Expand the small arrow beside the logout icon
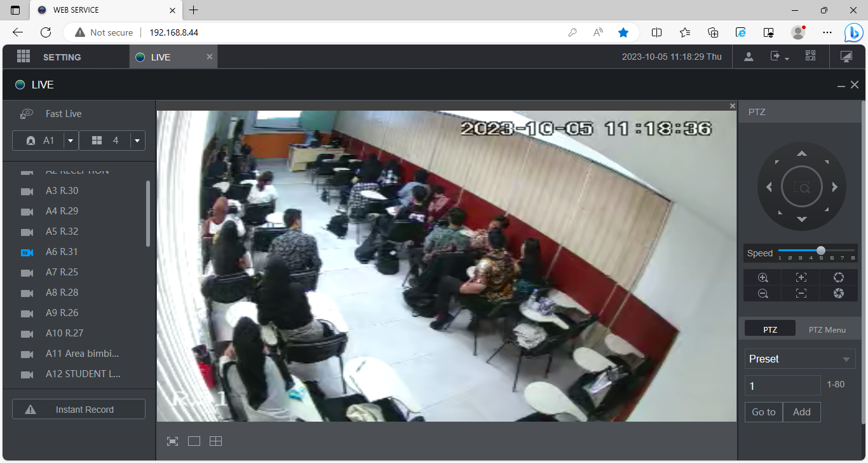This screenshot has height=463, width=868. (787, 59)
